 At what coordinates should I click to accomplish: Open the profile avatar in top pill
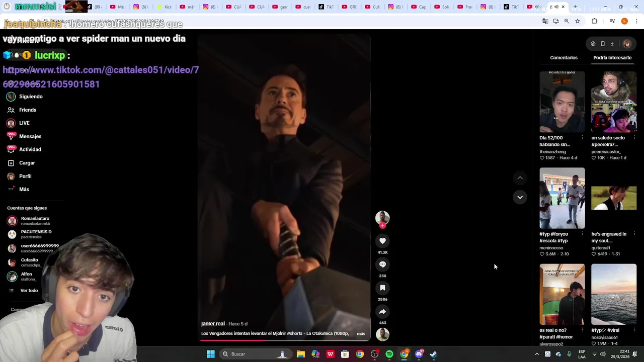click(x=626, y=44)
